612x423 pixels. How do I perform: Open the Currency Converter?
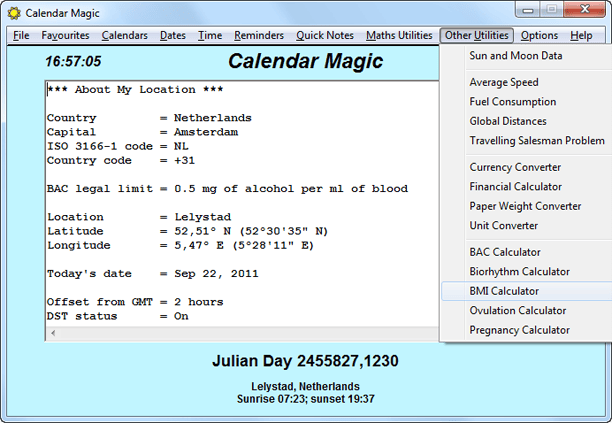(x=527, y=167)
